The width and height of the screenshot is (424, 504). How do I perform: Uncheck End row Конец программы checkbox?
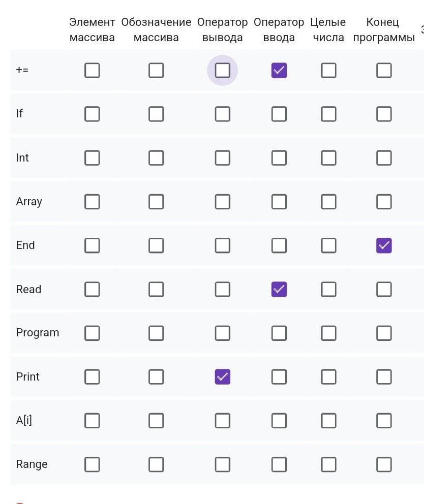(x=384, y=245)
